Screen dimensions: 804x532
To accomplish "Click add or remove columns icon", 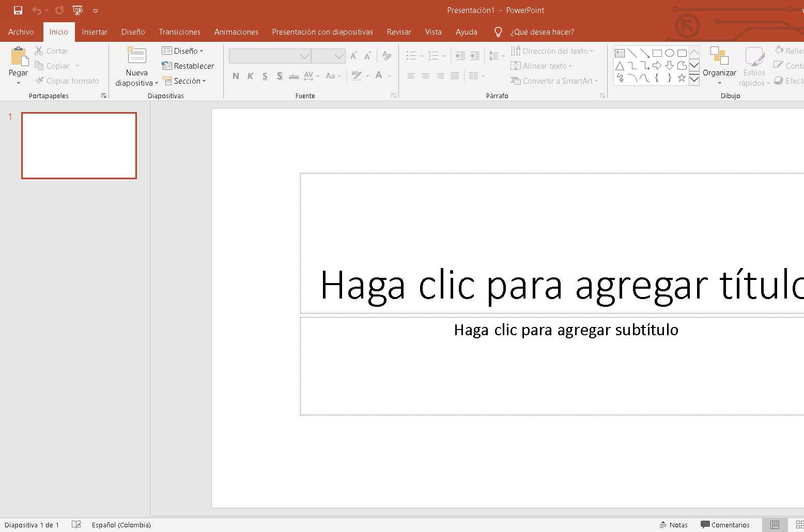I will click(x=474, y=76).
